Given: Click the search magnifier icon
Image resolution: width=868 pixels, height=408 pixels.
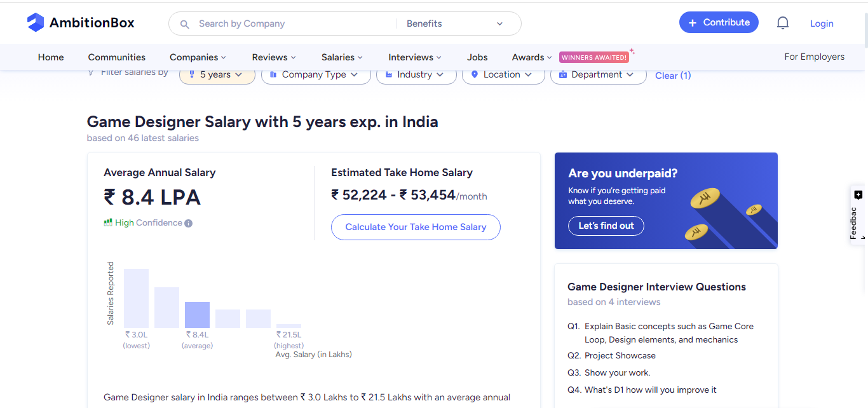Looking at the screenshot, I should coord(185,24).
